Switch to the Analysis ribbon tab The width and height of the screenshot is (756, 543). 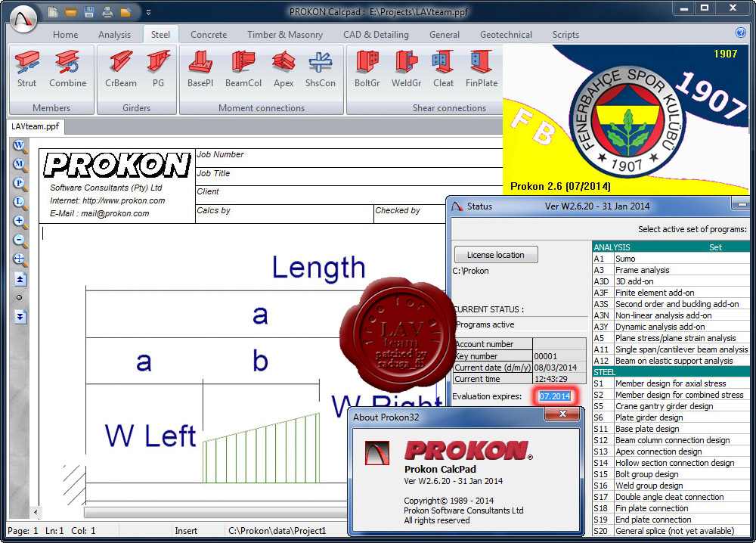[114, 35]
